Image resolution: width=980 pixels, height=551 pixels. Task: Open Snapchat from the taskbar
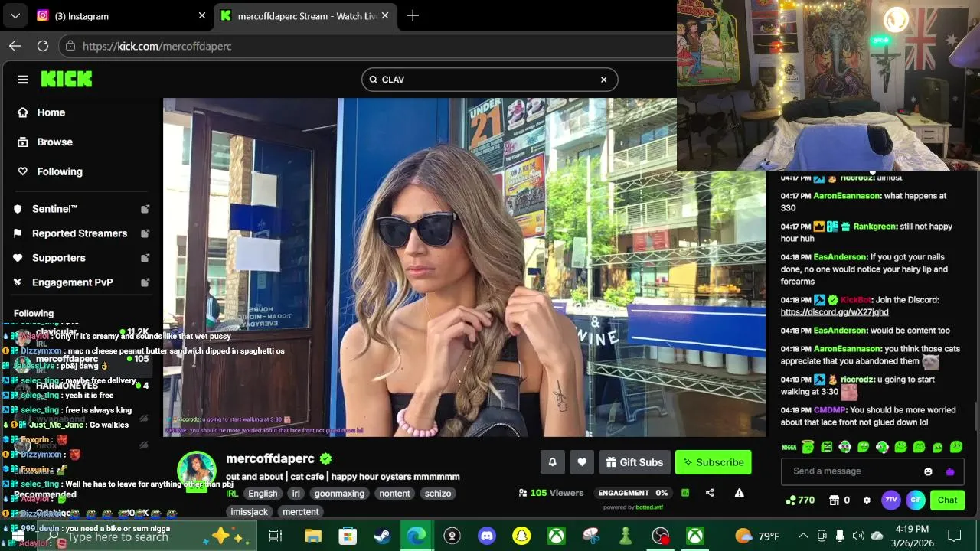coord(521,536)
